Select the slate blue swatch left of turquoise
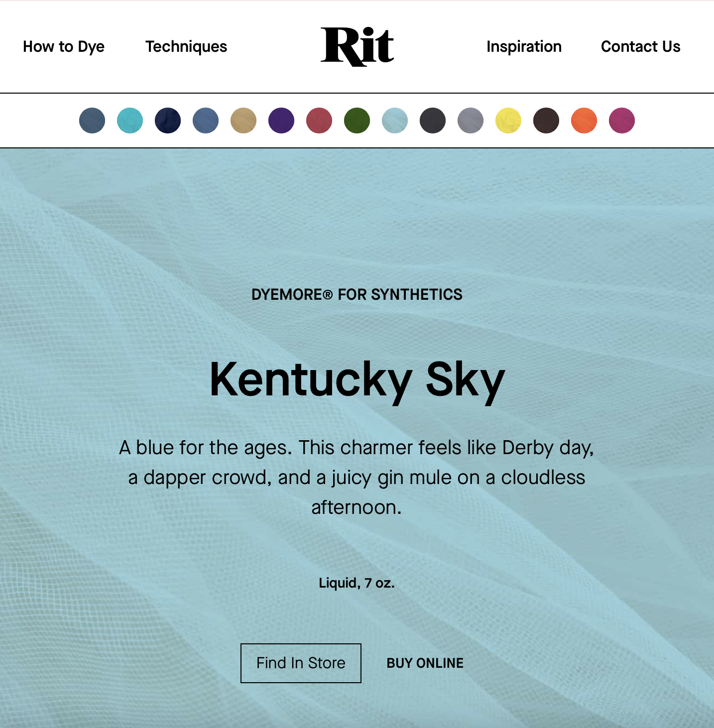Image resolution: width=714 pixels, height=728 pixels. pos(92,121)
